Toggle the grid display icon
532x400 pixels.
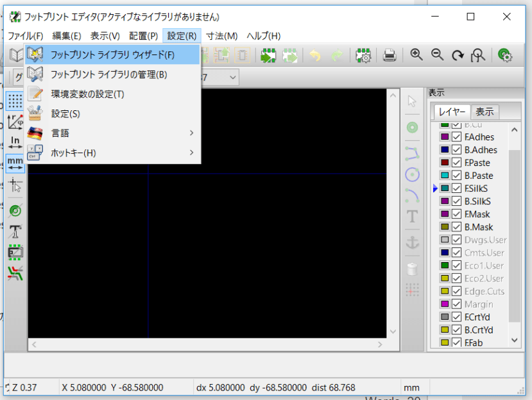[x=15, y=101]
